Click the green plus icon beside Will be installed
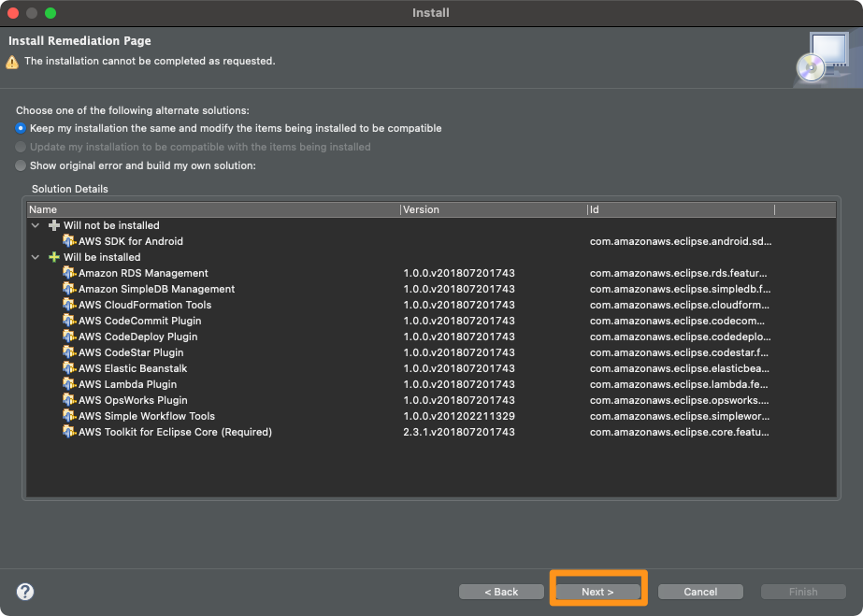 [x=54, y=257]
